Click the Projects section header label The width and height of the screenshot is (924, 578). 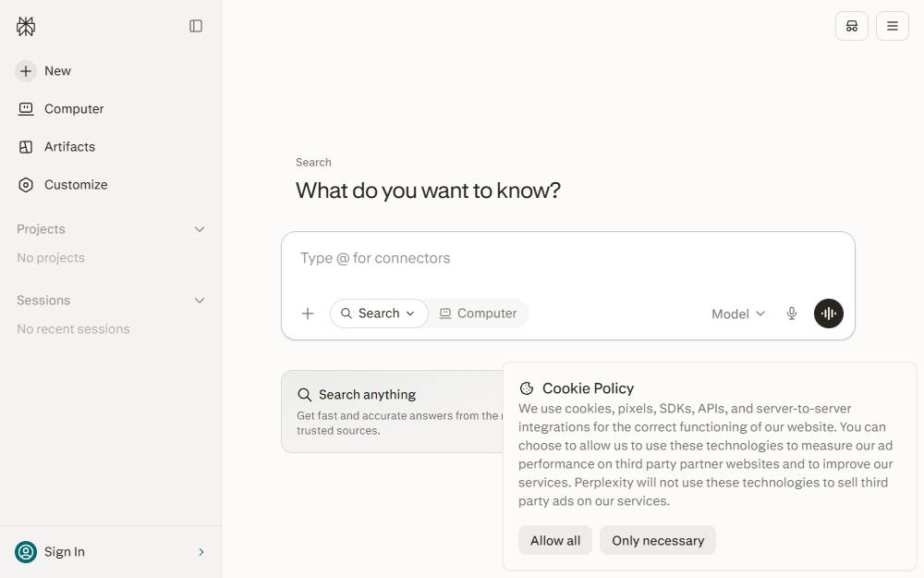41,229
